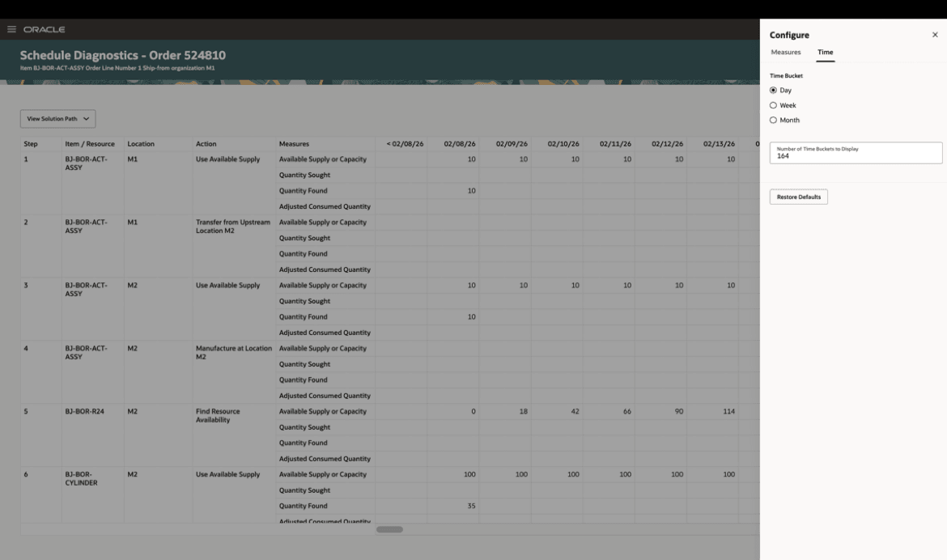This screenshot has height=560, width=947.
Task: Close the Configure panel
Action: [935, 35]
